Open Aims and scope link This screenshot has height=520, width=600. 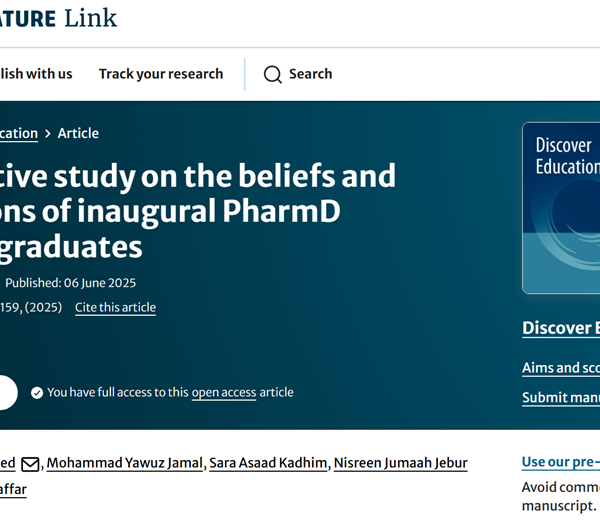point(561,368)
